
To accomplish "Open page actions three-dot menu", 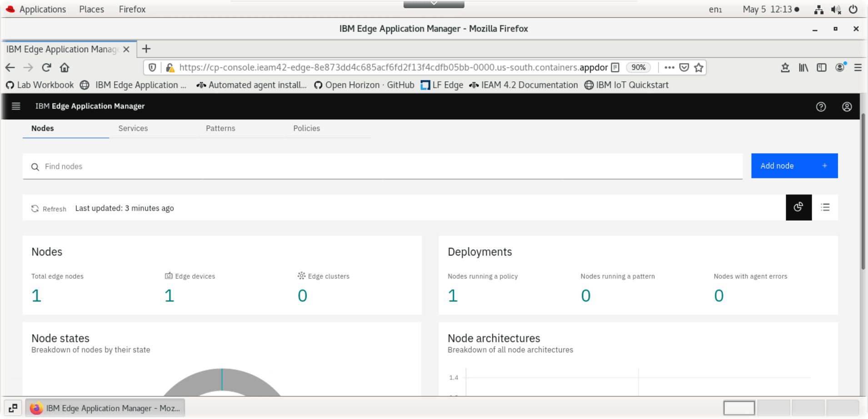I will click(x=669, y=68).
